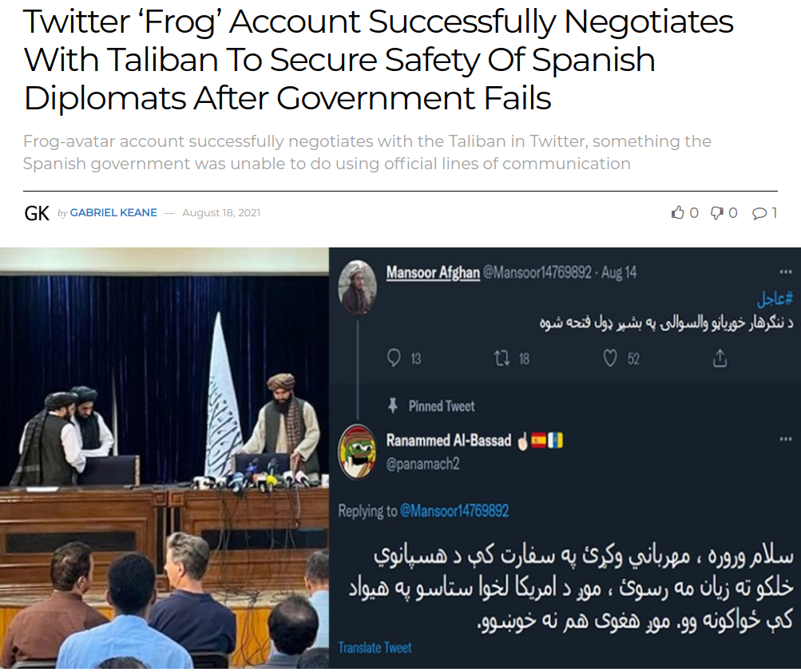Image resolution: width=801 pixels, height=672 pixels.
Task: Click the @panamach2 handle
Action: (x=422, y=464)
